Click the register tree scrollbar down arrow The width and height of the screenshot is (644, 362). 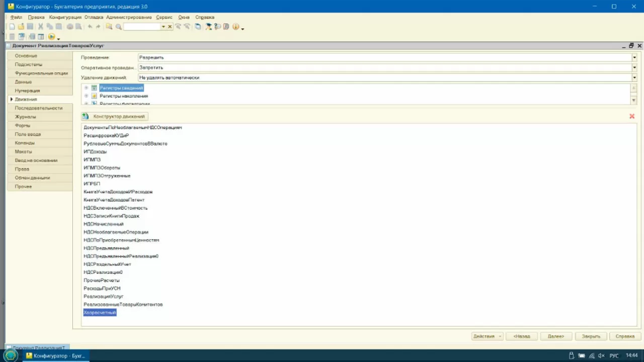[634, 101]
